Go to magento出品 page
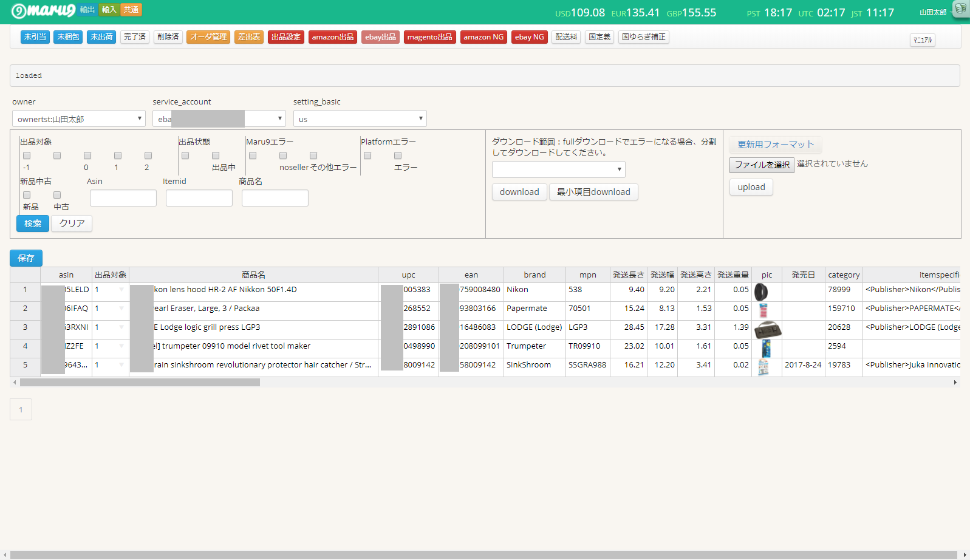This screenshot has height=560, width=970. (x=430, y=37)
